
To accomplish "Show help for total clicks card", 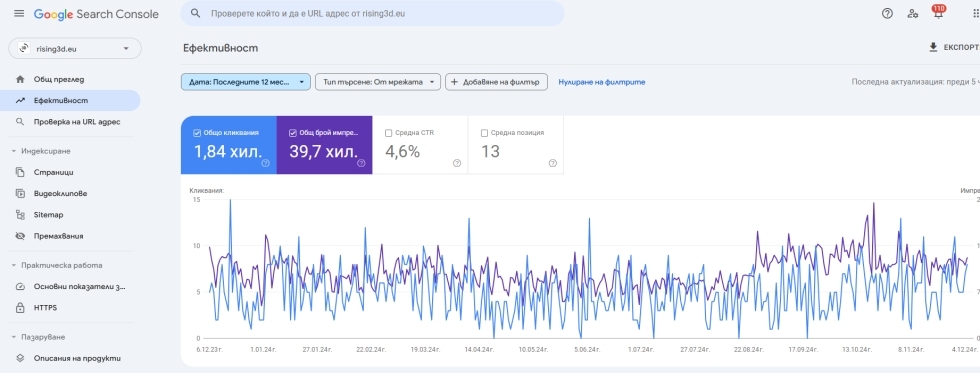I will 266,163.
